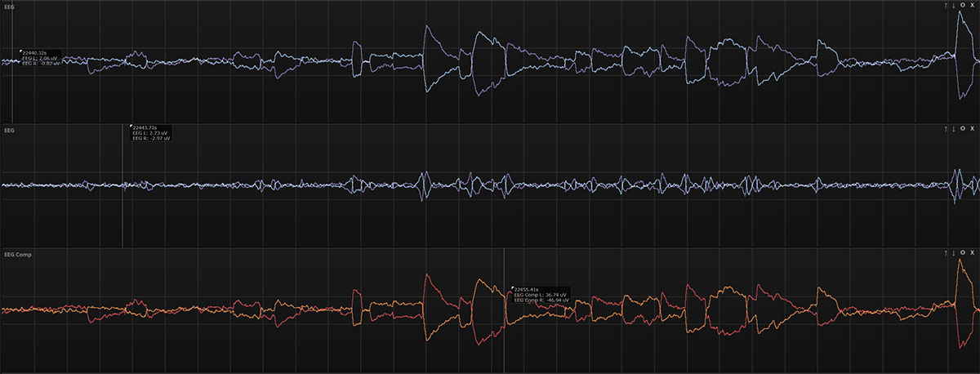This screenshot has height=374, width=980.
Task: Close the EEG Comp panel
Action: pos(973,253)
